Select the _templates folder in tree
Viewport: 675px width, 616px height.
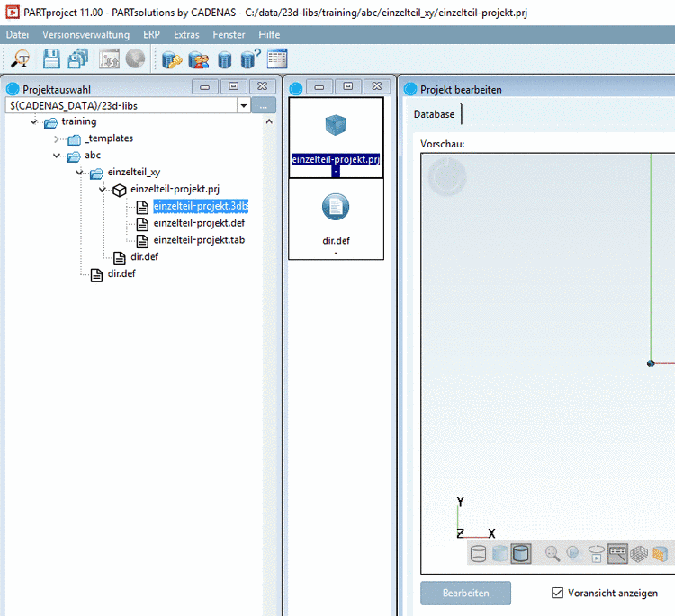point(109,138)
